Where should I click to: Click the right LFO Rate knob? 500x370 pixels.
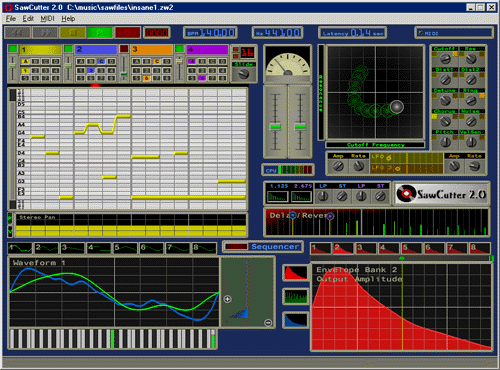(474, 166)
